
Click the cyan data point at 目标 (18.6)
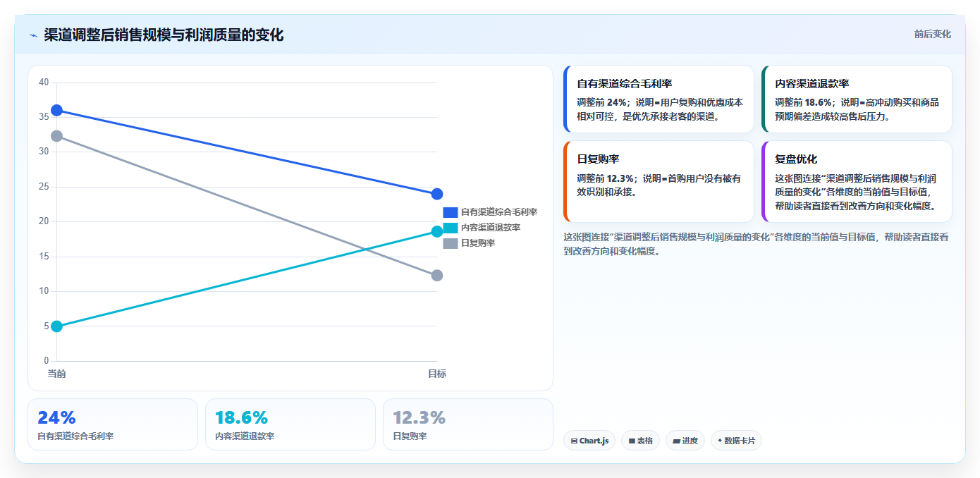pos(437,231)
